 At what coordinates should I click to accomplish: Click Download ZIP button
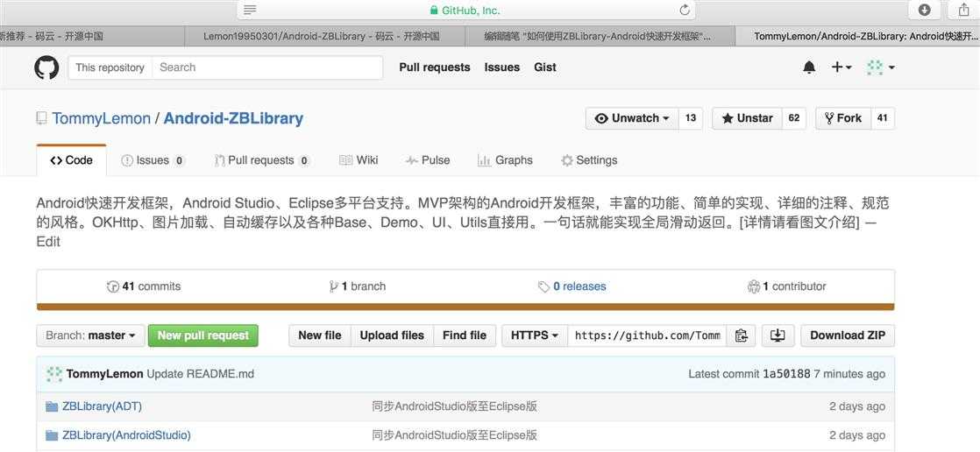click(x=848, y=335)
